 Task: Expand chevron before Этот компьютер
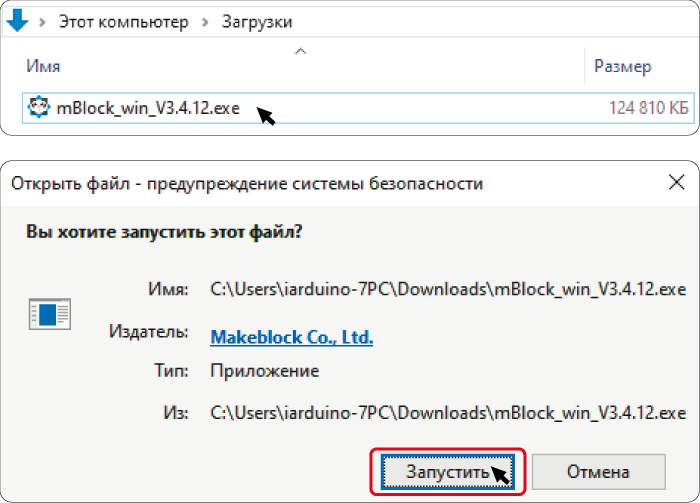(x=42, y=21)
